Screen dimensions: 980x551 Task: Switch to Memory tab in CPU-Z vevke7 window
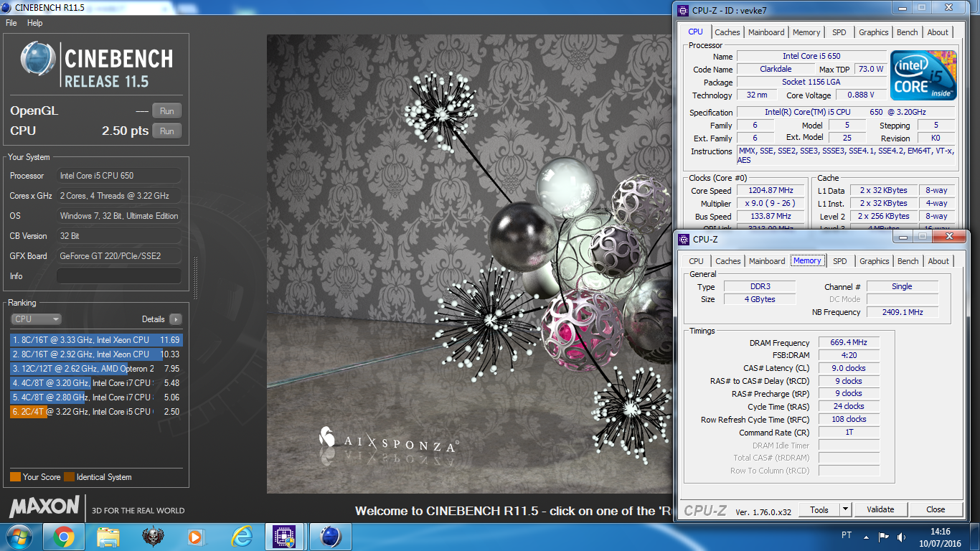tap(806, 32)
